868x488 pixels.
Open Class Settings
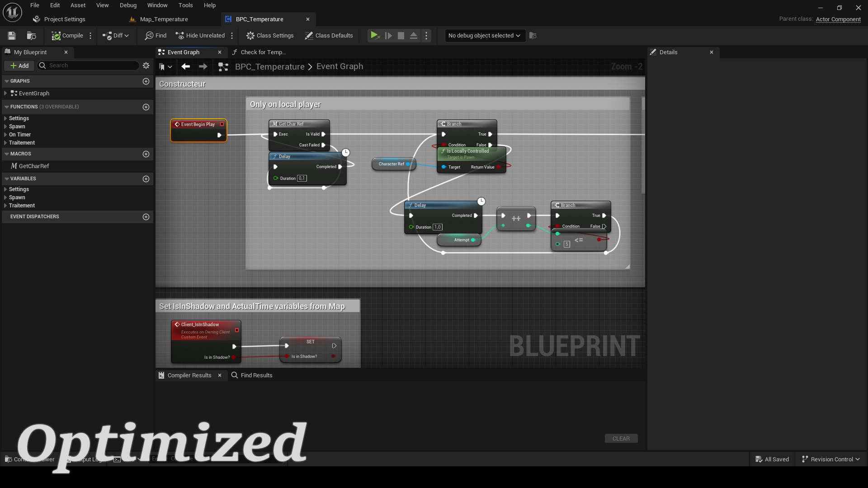point(270,36)
